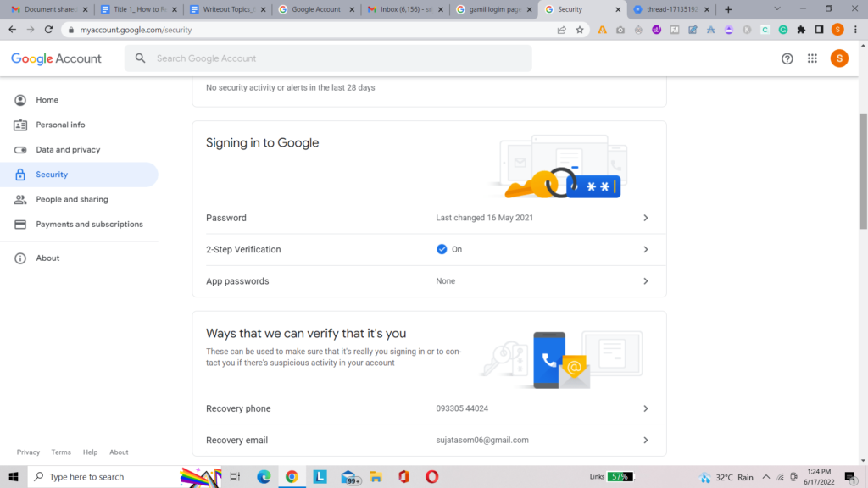Open the Office app on the taskbar
Image resolution: width=868 pixels, height=488 pixels.
(x=403, y=476)
